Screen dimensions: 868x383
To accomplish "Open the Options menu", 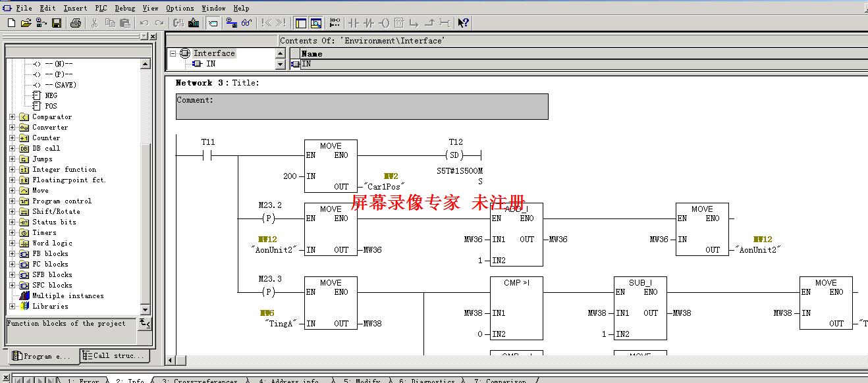I will 180,8.
